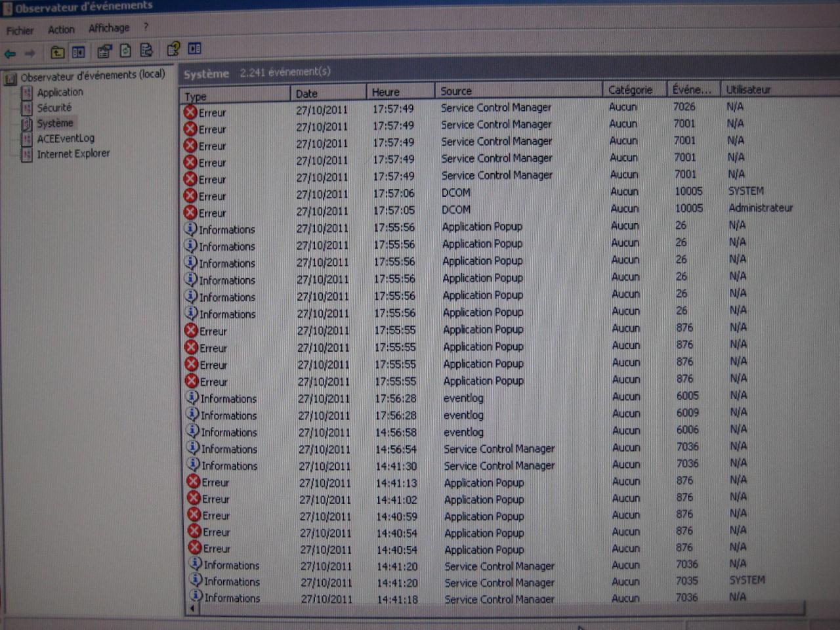Click the Back arrow in the toolbar
This screenshot has height=630, width=840.
tap(10, 53)
